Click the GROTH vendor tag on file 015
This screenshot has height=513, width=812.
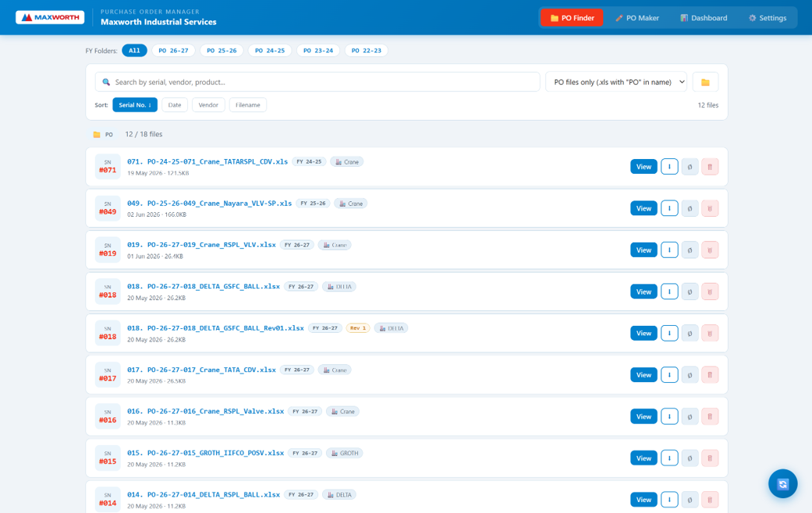(344, 453)
